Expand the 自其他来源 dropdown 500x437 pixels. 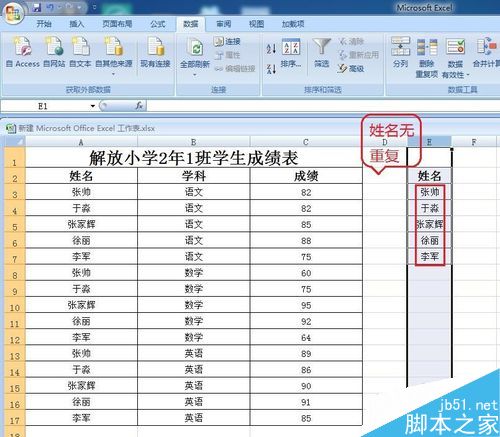coord(114,74)
